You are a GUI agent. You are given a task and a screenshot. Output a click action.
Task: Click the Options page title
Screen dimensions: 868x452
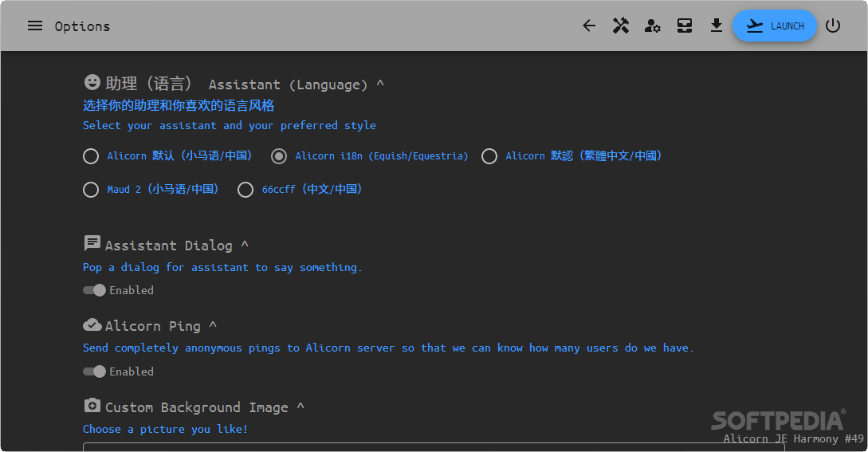(82, 26)
